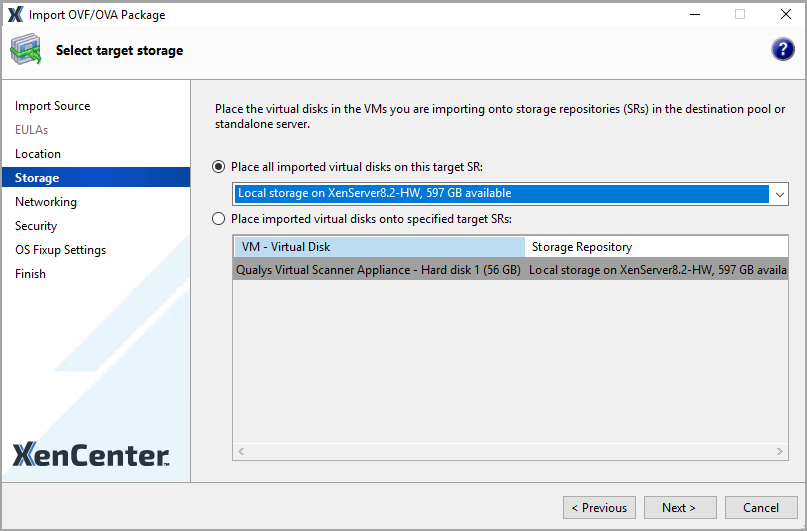Image resolution: width=807 pixels, height=531 pixels.
Task: Click the Next button
Action: pyautogui.click(x=680, y=507)
